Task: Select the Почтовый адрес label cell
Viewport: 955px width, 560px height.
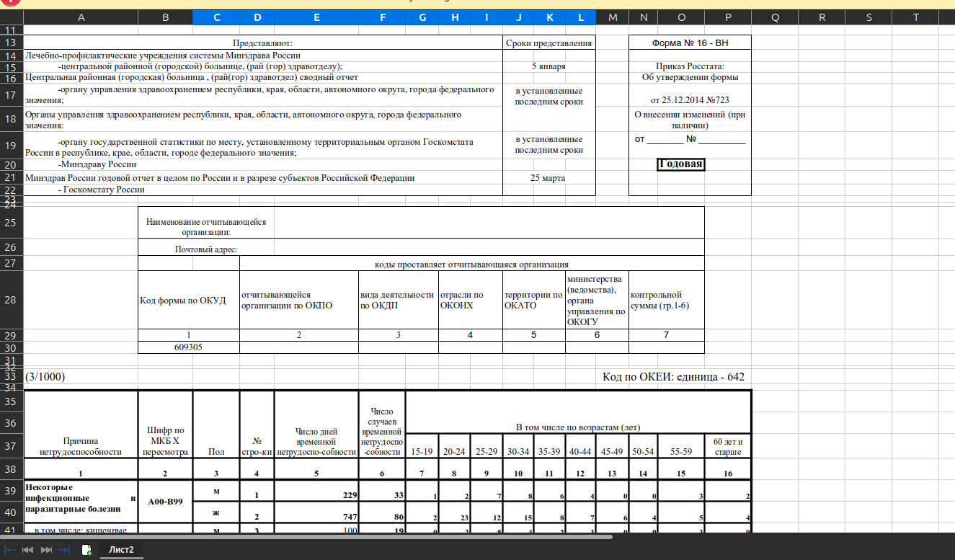Action: (x=205, y=249)
